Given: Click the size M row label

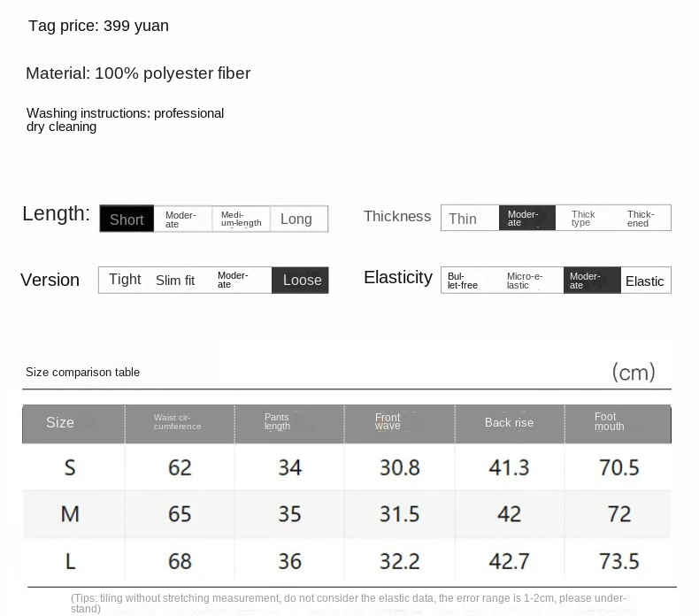Looking at the screenshot, I should point(70,514).
